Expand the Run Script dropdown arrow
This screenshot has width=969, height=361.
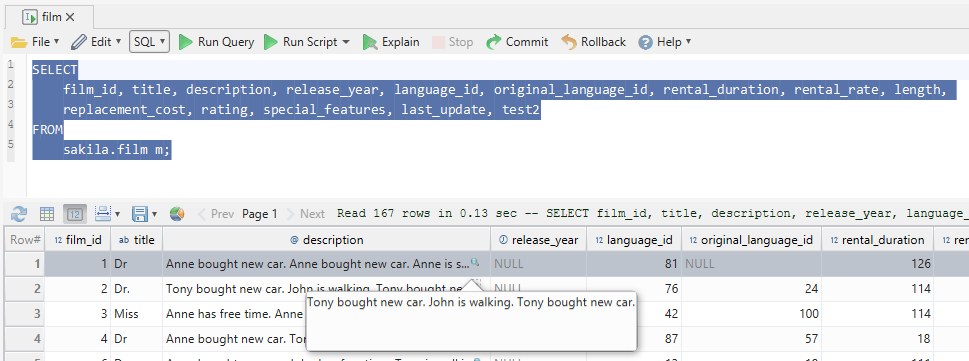(346, 42)
